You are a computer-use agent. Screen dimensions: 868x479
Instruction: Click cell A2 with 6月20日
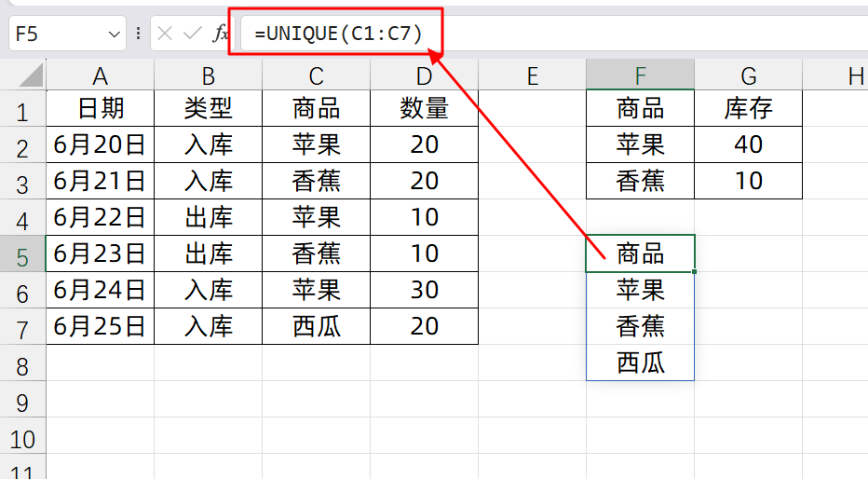tap(101, 144)
